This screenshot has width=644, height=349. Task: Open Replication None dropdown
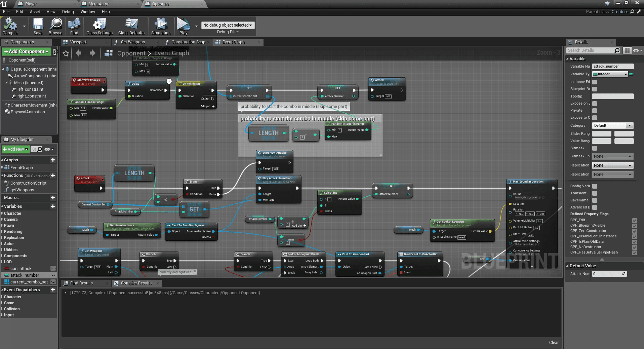point(612,165)
